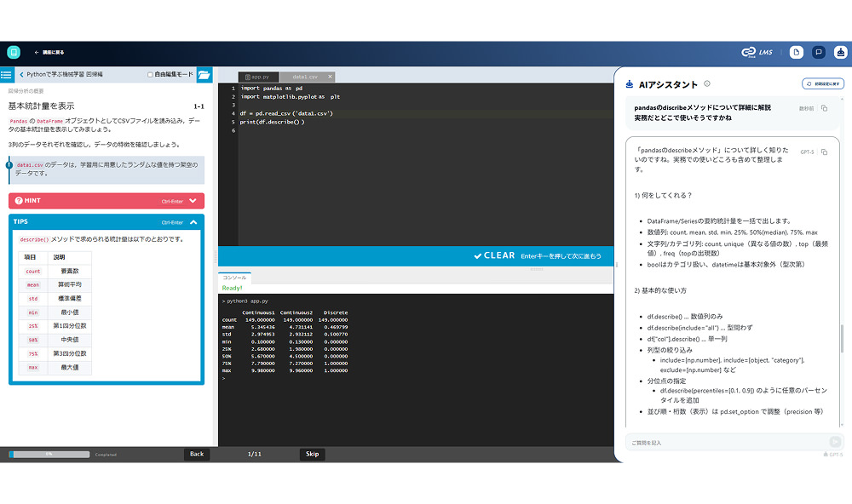Click the Skip button
Viewport: 852px width, 504px height.
312,454
